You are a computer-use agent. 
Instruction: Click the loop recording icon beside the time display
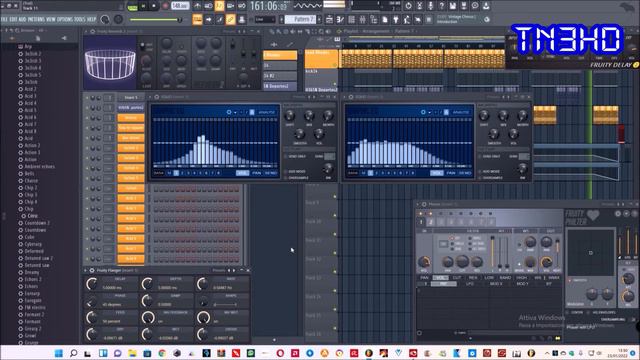242,6
